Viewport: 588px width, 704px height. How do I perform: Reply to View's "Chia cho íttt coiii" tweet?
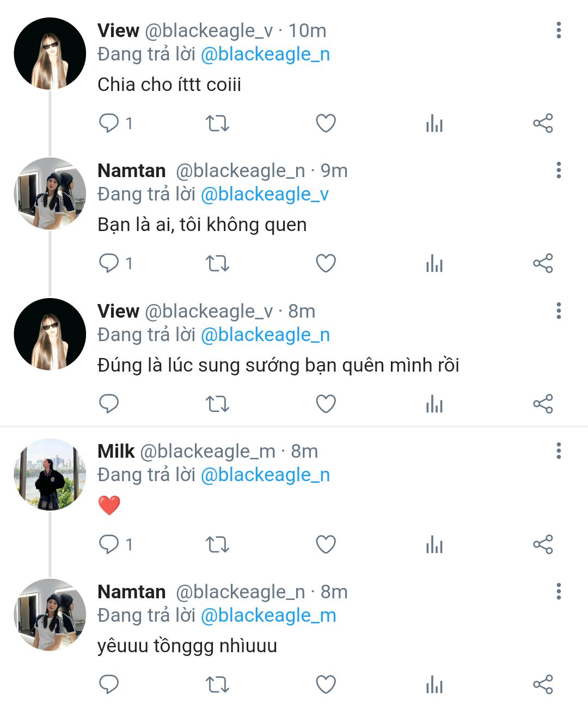[109, 123]
